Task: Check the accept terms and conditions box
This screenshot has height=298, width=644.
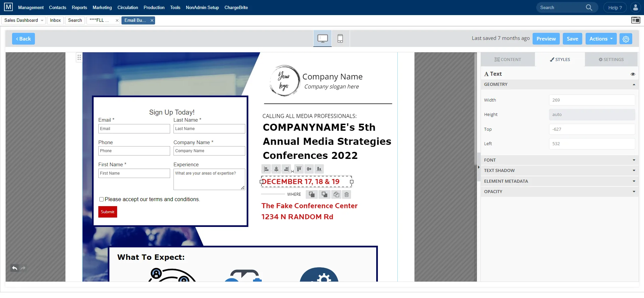Action: click(101, 199)
